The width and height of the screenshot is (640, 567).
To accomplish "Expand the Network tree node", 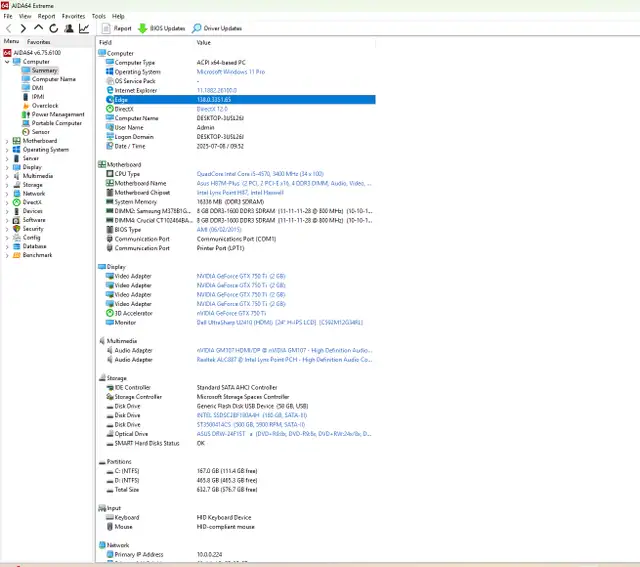I will [7, 194].
